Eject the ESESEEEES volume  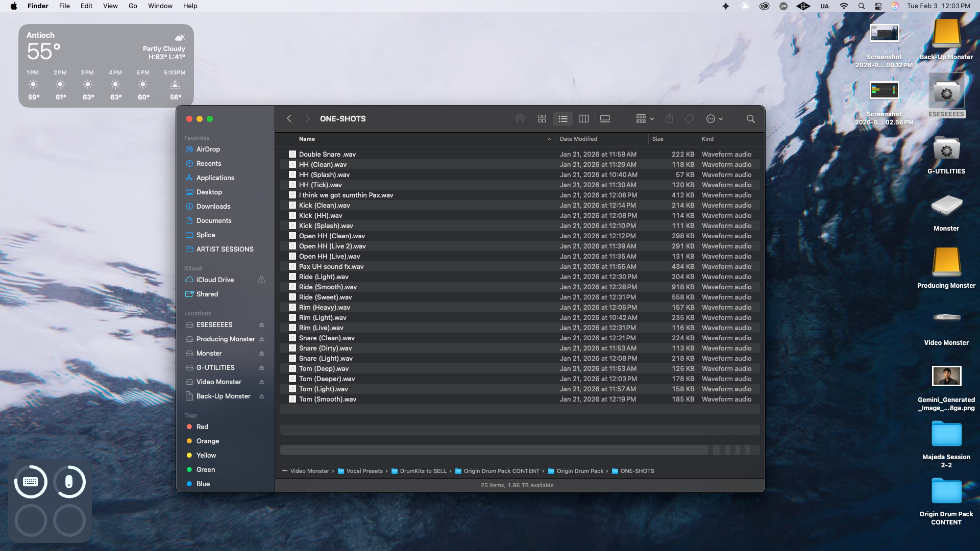click(x=261, y=325)
